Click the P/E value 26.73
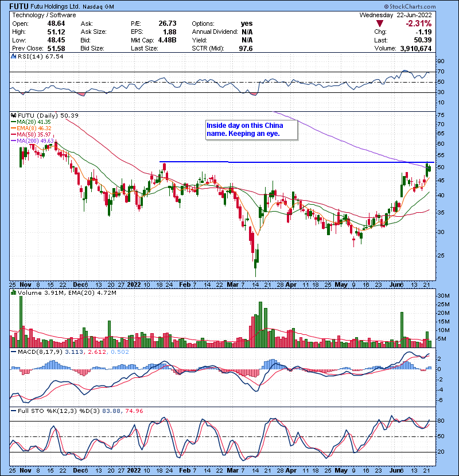This screenshot has width=459, height=476. [168, 24]
